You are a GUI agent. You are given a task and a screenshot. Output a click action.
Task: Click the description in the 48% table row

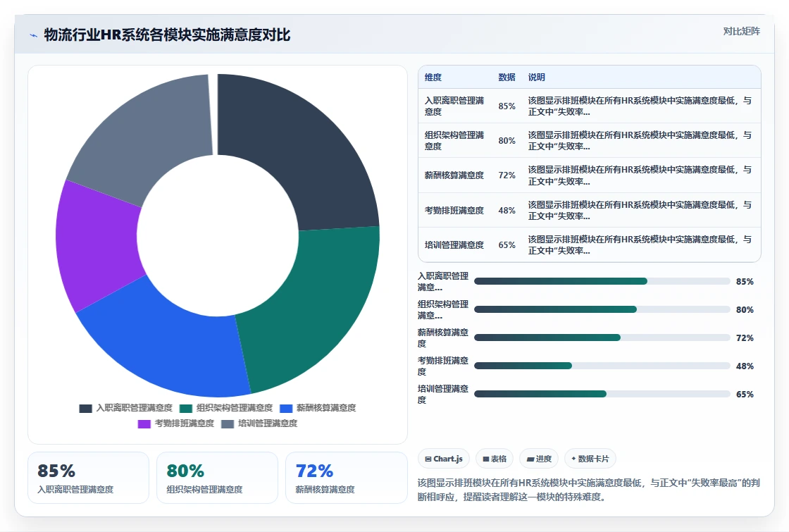[x=640, y=211]
